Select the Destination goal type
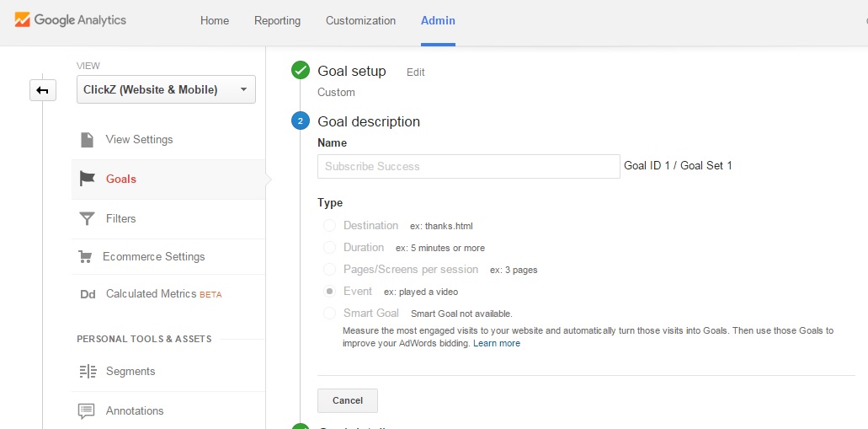868x429 pixels. click(x=329, y=226)
